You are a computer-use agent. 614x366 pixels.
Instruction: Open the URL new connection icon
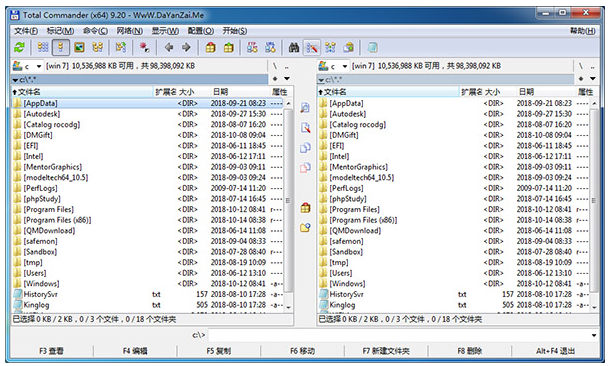pos(271,48)
